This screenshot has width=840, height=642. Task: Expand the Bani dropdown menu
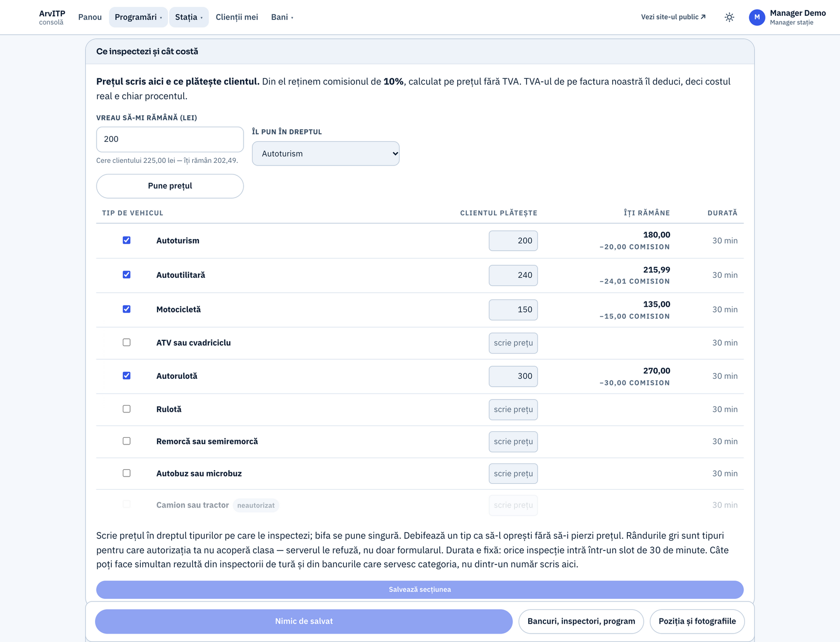tap(282, 17)
